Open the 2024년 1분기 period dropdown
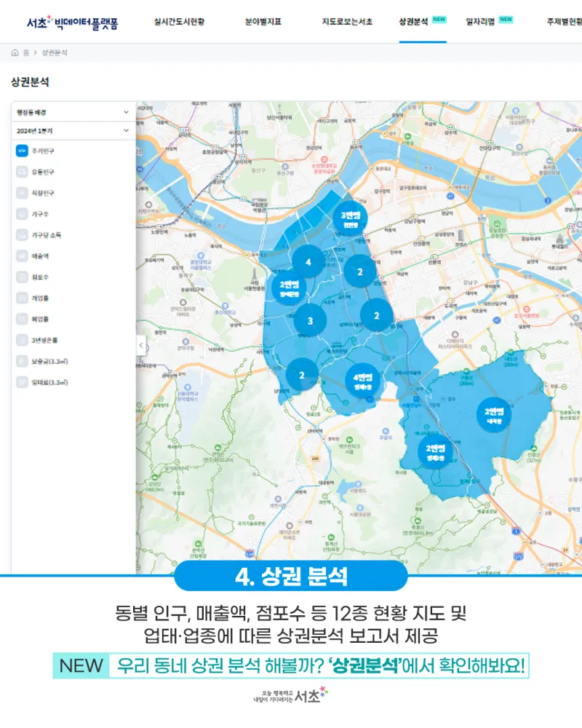The image size is (582, 728). click(73, 131)
